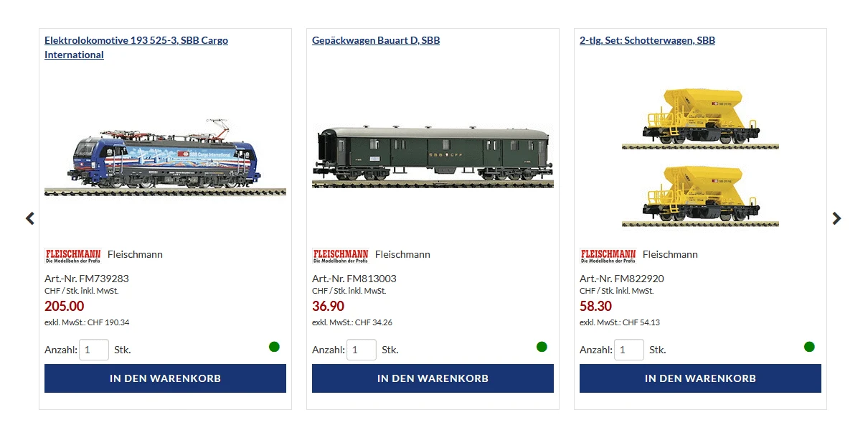Image resolution: width=868 pixels, height=438 pixels.
Task: Add Schotterwagen set to the Warenkorb
Action: (700, 378)
